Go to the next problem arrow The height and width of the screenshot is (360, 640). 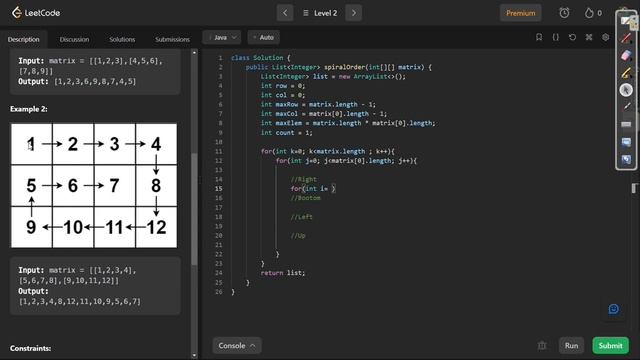click(x=353, y=13)
